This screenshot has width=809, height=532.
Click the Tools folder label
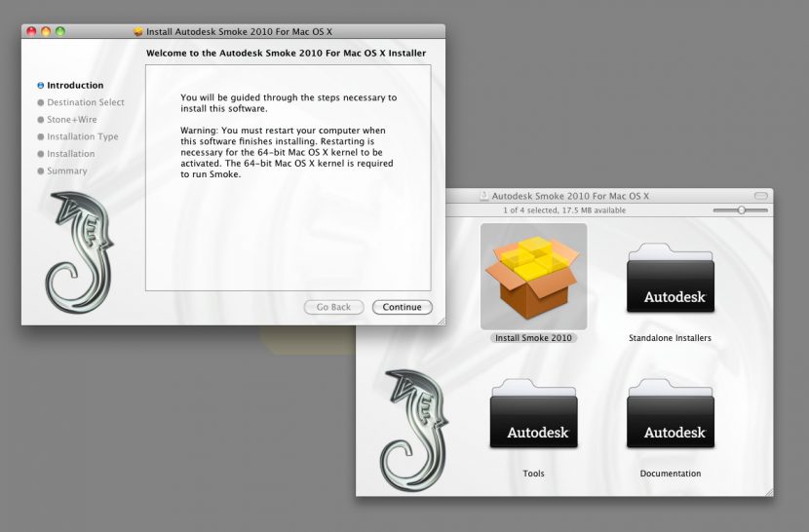pyautogui.click(x=533, y=474)
